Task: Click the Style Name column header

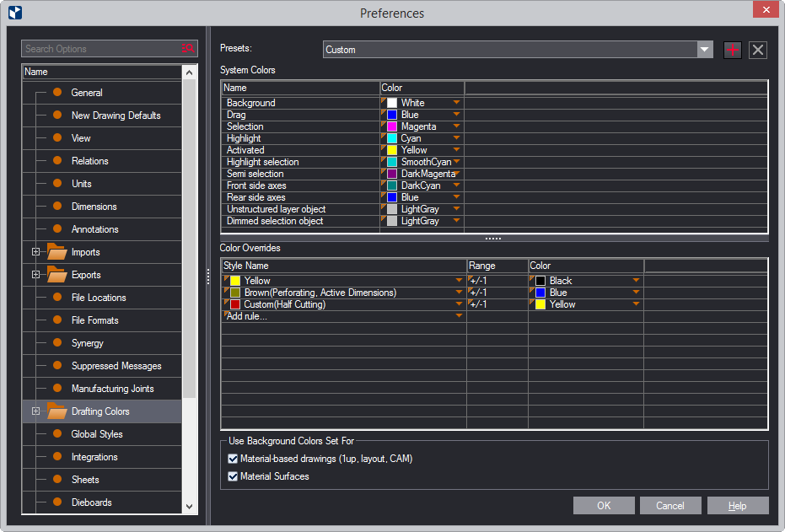Action: [x=344, y=266]
